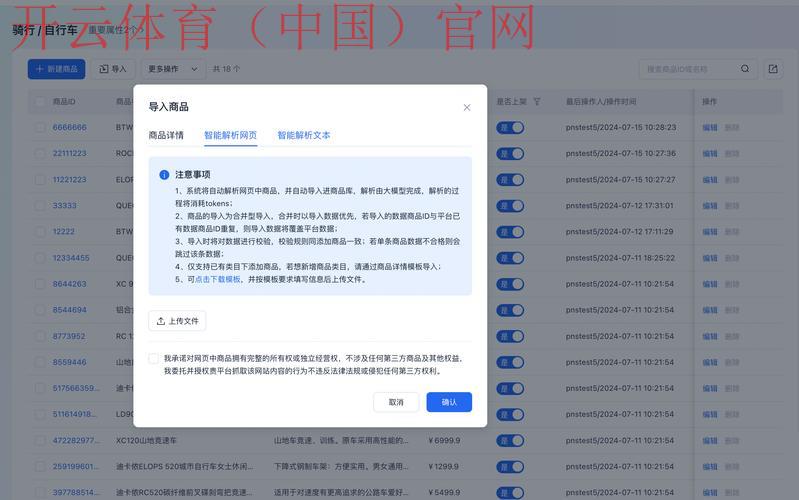Viewport: 799px width, 500px height.
Task: Click the 导入 button in the toolbar
Action: [113, 69]
